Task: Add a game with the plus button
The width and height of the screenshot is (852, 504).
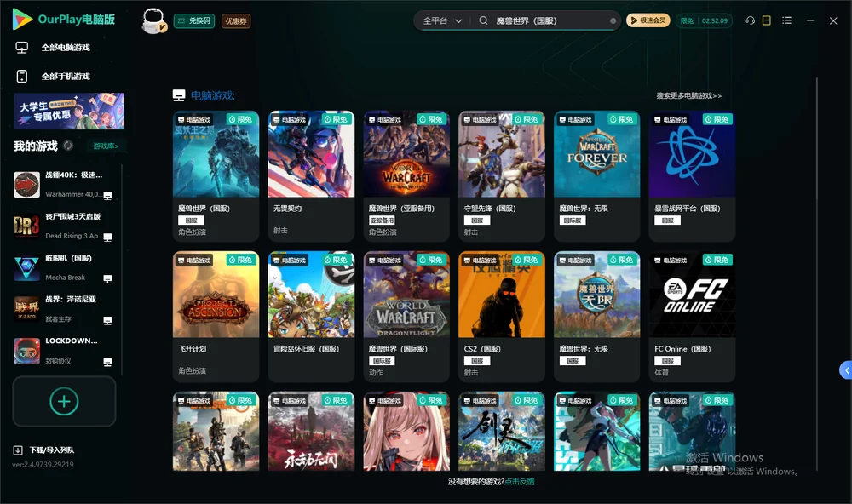Action: (x=64, y=401)
